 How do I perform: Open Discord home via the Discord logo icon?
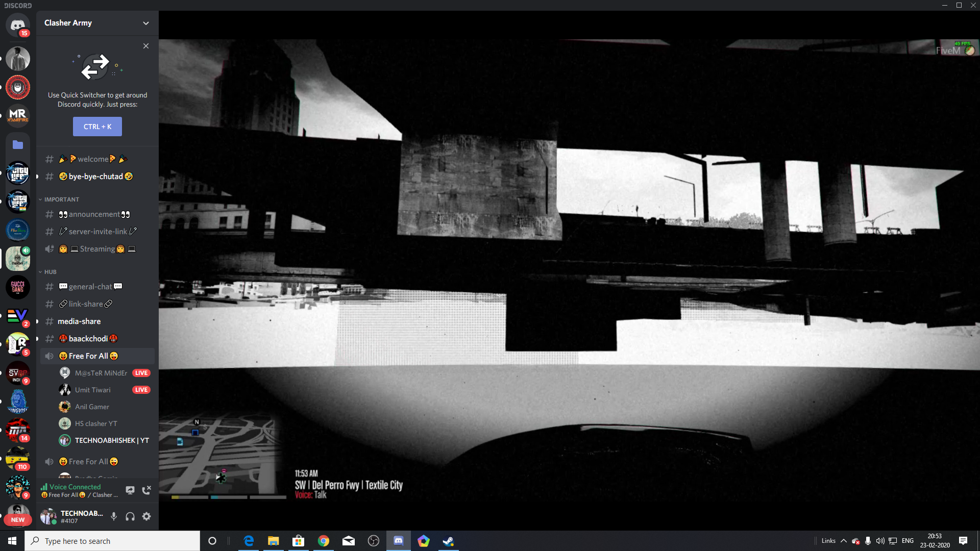pos(17,26)
